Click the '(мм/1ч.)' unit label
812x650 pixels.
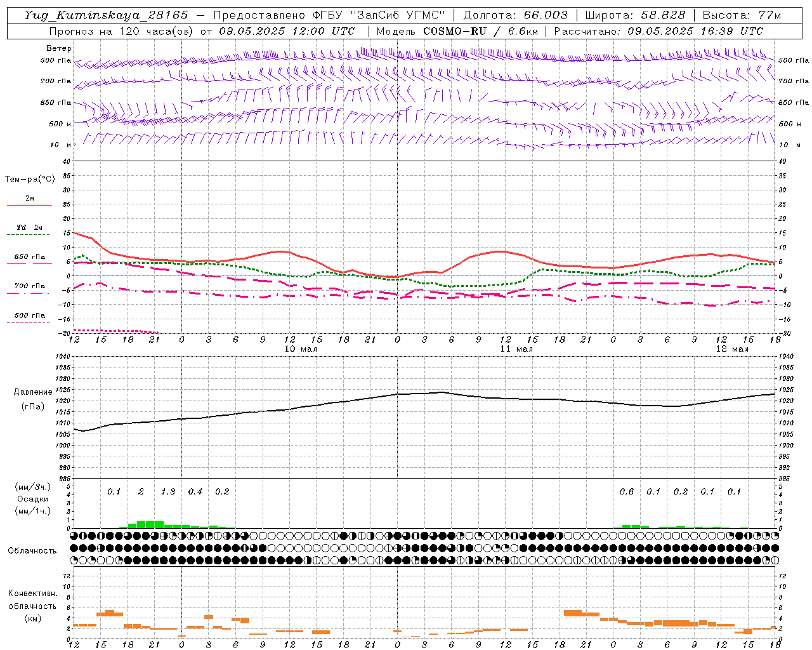point(32,511)
